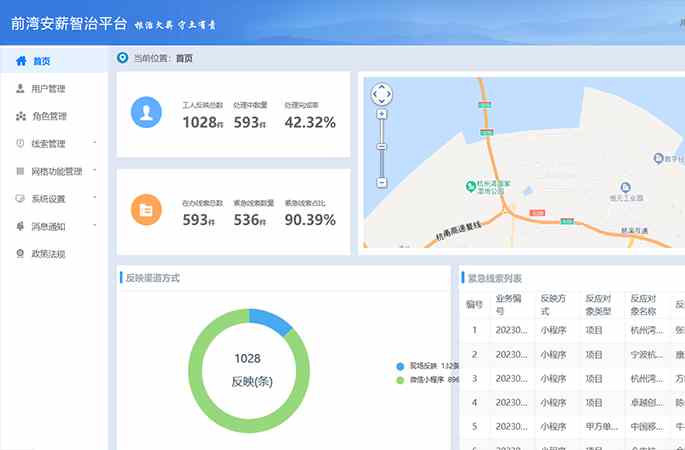Click the 杭州湾国家湿地公园 map marker
This screenshot has height=450, width=685.
(471, 185)
